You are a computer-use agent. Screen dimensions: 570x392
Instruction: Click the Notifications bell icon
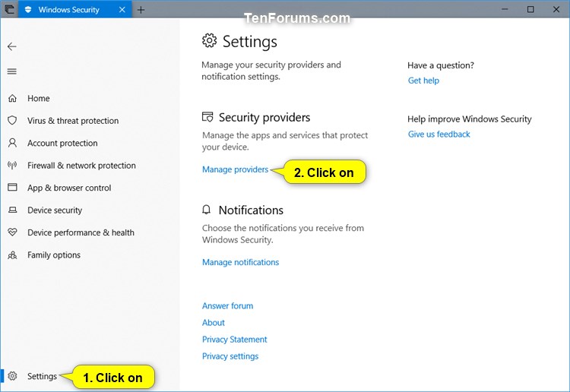pos(207,210)
